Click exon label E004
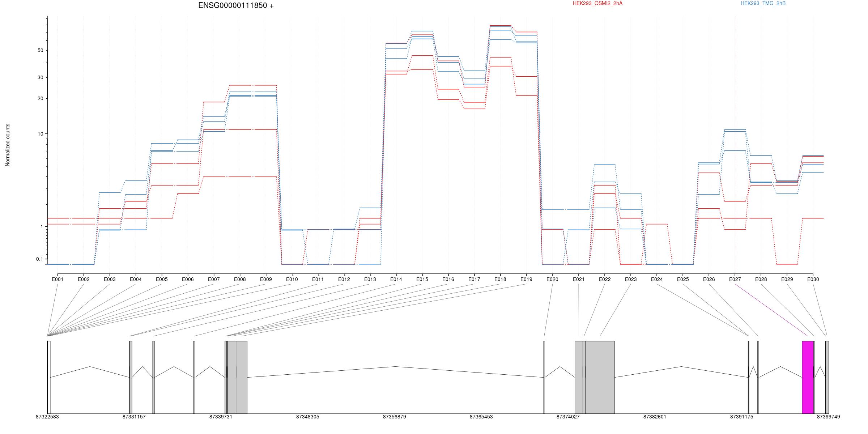 (x=136, y=279)
